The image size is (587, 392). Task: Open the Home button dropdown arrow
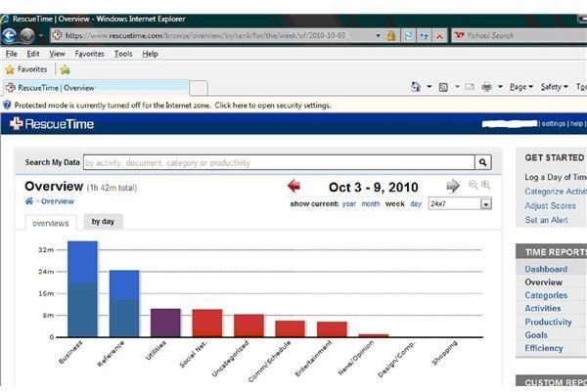[429, 87]
